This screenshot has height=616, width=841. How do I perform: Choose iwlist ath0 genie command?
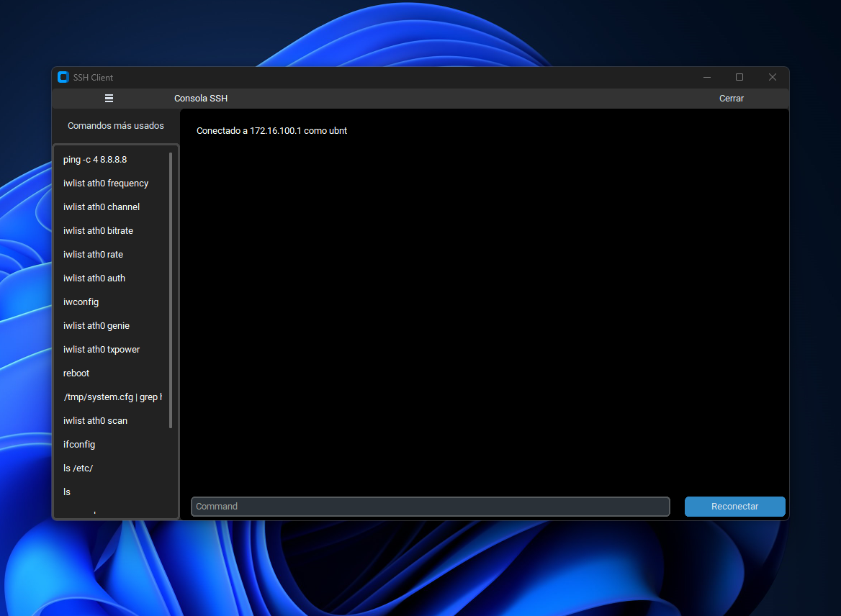click(96, 326)
